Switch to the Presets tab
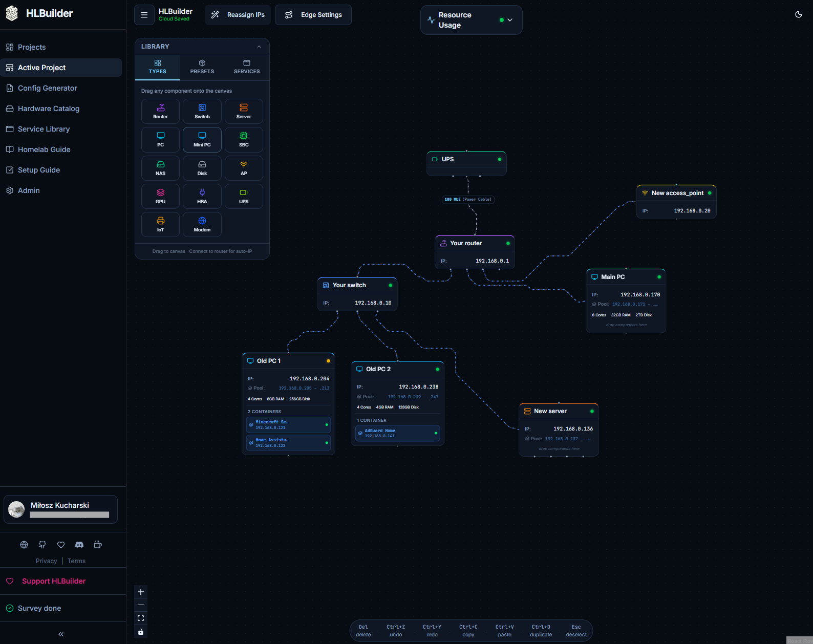813x644 pixels. coord(202,67)
